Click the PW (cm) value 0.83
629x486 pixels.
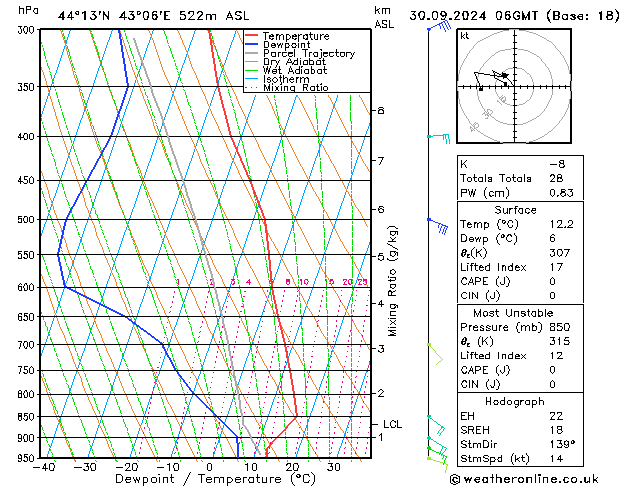coord(561,193)
